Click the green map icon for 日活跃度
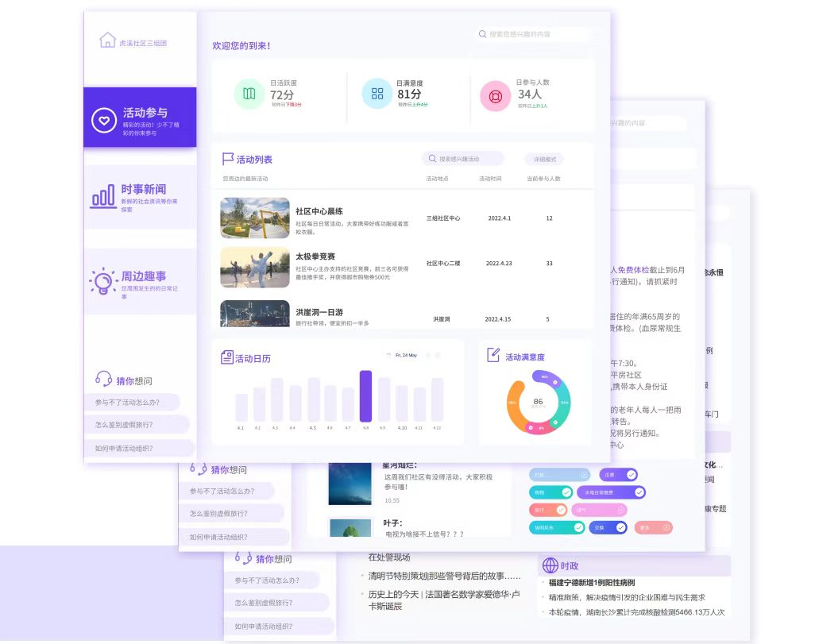The width and height of the screenshot is (819, 644). click(249, 94)
